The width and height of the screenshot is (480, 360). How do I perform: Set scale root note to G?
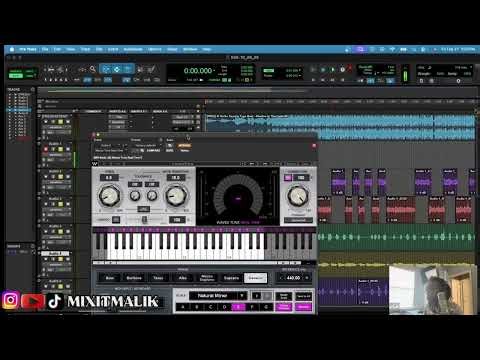[266, 307]
